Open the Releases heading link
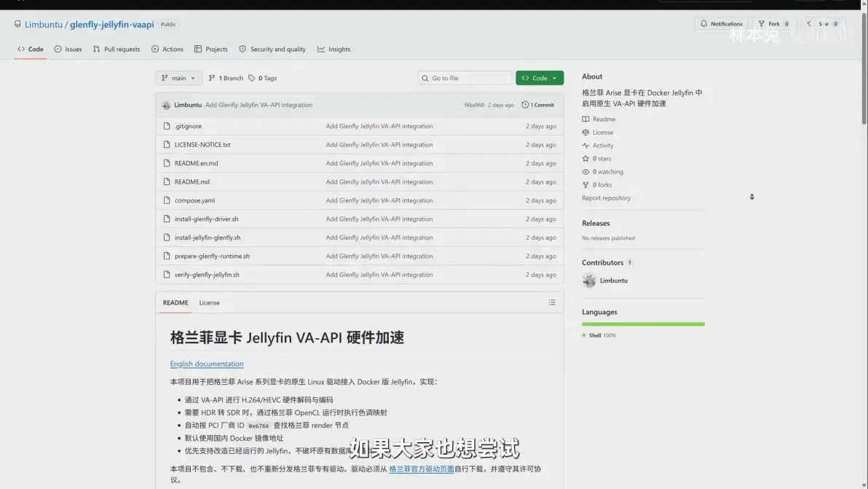 click(x=596, y=223)
